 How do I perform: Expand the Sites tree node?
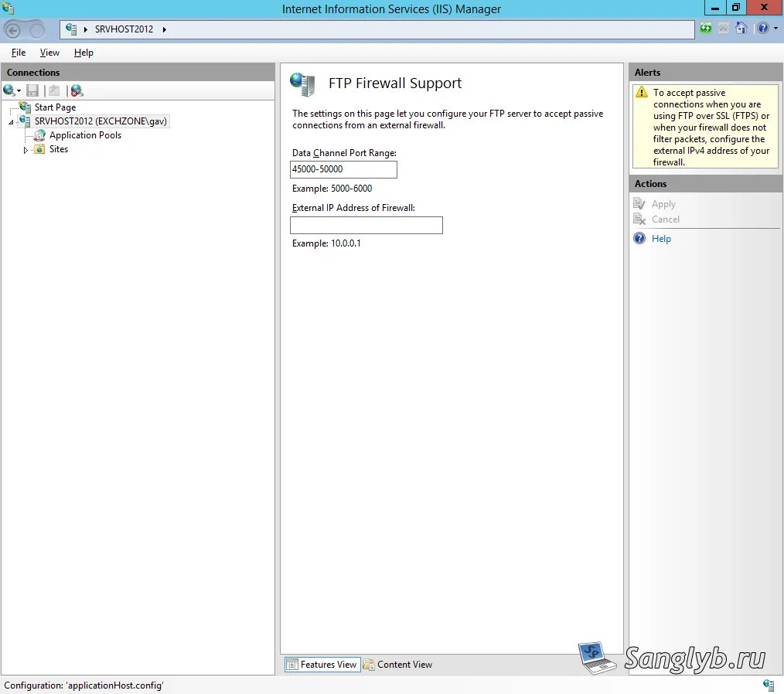(x=26, y=150)
